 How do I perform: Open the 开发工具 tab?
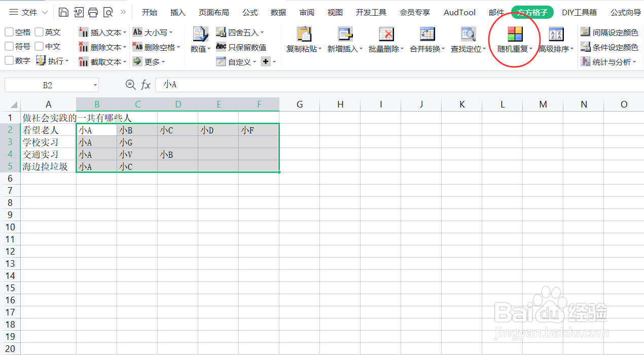click(x=371, y=12)
